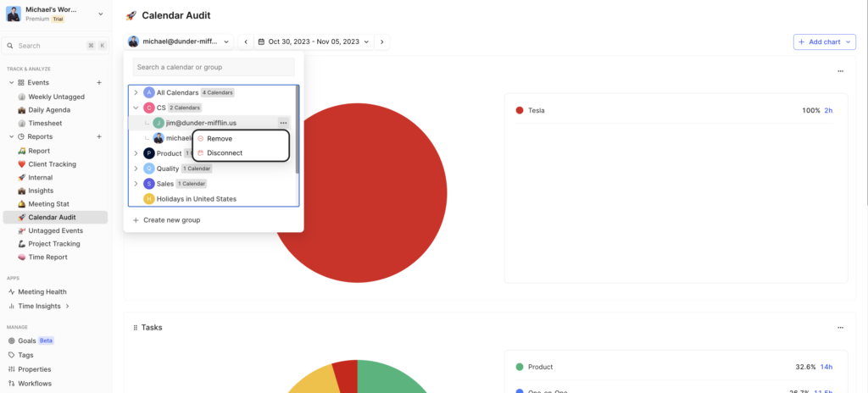
Task: Open Tags management
Action: 25,355
